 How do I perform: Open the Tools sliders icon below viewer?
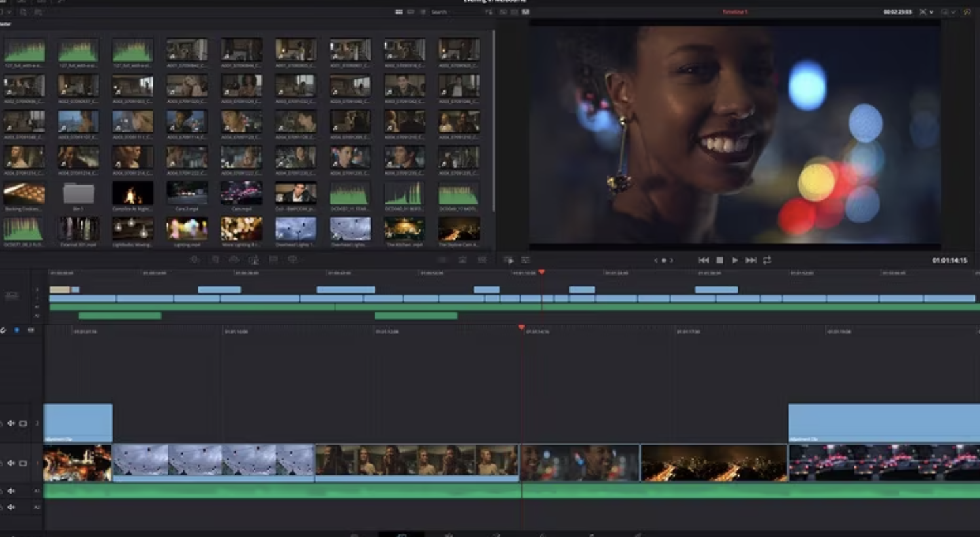[525, 260]
